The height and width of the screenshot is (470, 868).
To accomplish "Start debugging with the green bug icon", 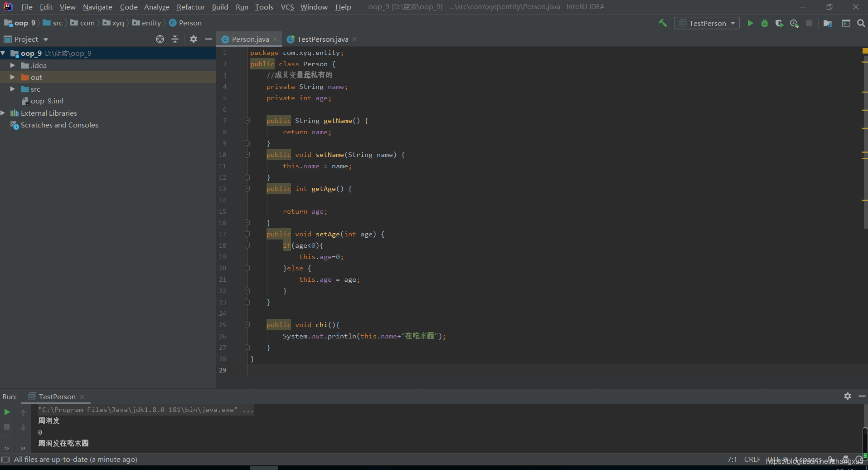I will (765, 23).
